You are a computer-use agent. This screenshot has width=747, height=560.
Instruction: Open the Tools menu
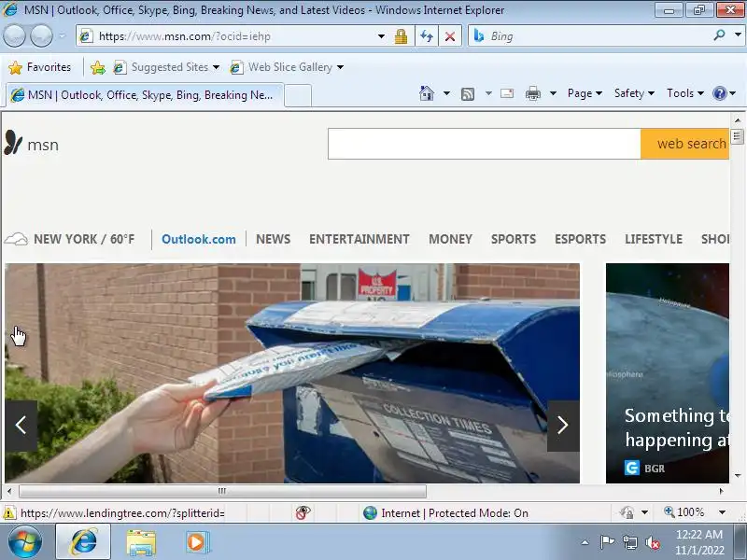[x=685, y=93]
